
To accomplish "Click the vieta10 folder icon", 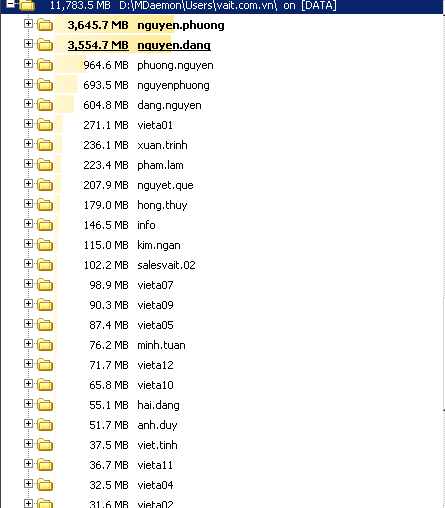I will tap(45, 385).
